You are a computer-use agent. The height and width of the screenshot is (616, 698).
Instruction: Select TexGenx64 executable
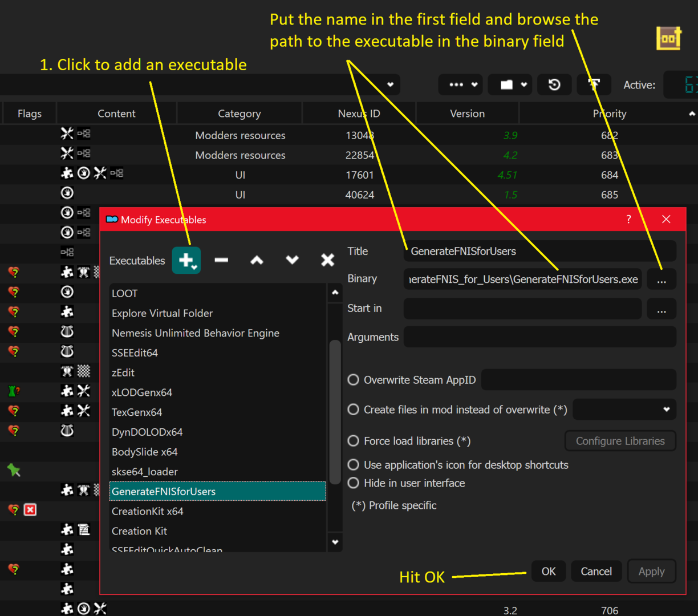point(218,412)
